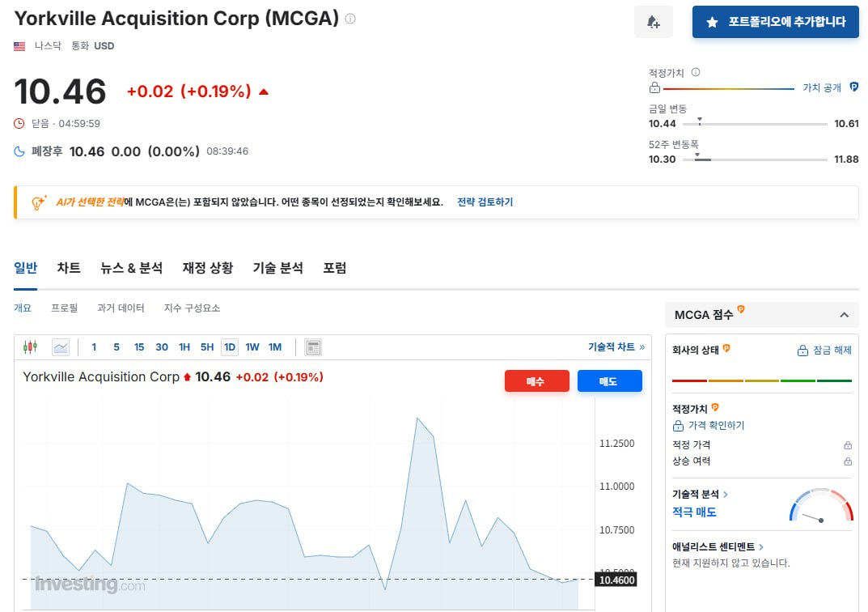Select the 5H timeframe

click(x=206, y=346)
